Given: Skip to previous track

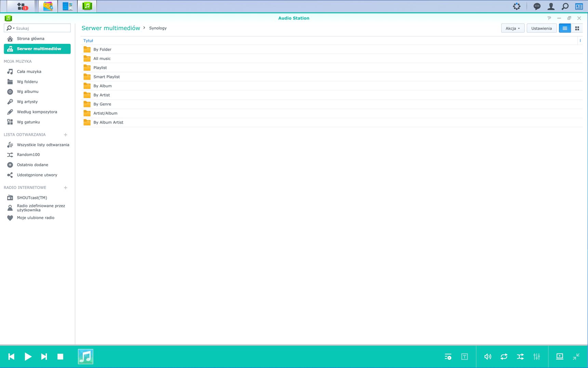Looking at the screenshot, I should 11,357.
